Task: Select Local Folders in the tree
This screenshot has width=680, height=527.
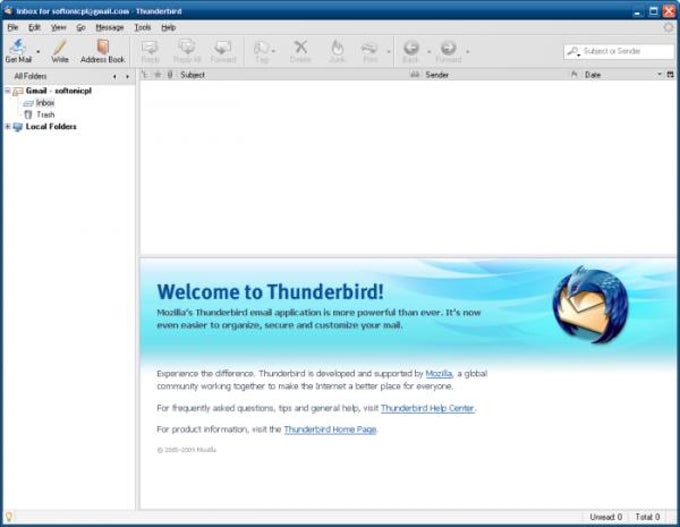Action: coord(51,127)
